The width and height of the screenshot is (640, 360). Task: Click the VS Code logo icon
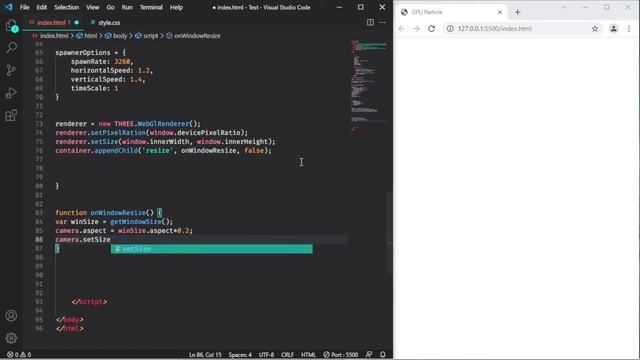pyautogui.click(x=9, y=7)
